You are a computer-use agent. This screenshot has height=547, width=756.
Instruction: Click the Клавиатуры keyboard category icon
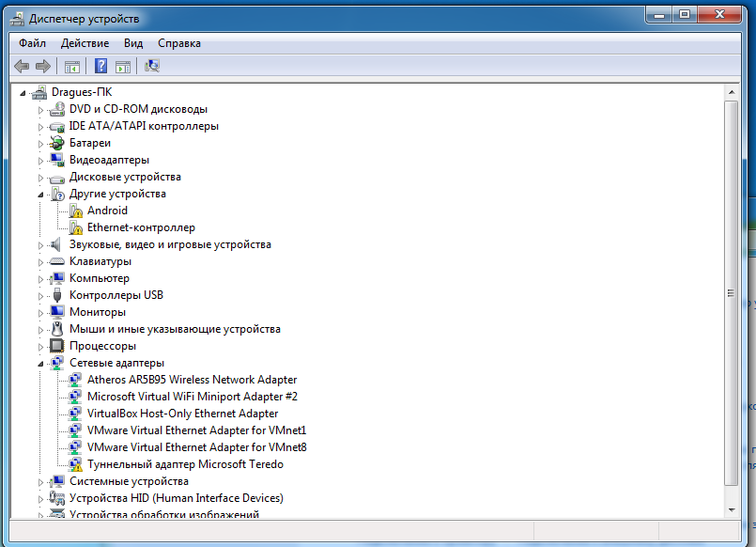click(57, 261)
